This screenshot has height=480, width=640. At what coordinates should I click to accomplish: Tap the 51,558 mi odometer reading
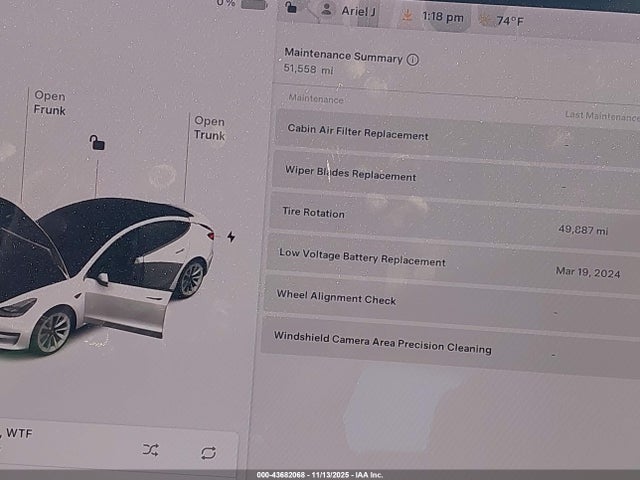click(309, 69)
